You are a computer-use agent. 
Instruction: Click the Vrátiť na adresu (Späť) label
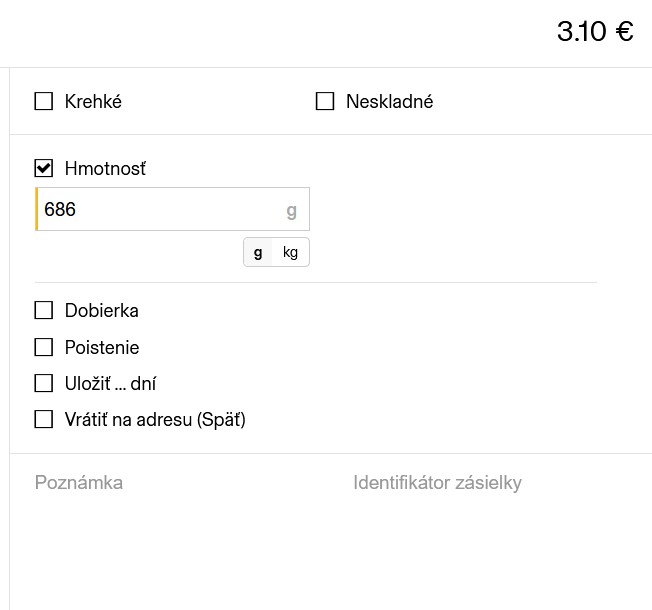(x=155, y=419)
